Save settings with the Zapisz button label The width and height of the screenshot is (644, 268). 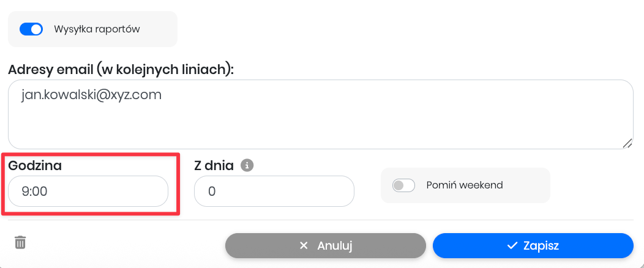click(541, 246)
